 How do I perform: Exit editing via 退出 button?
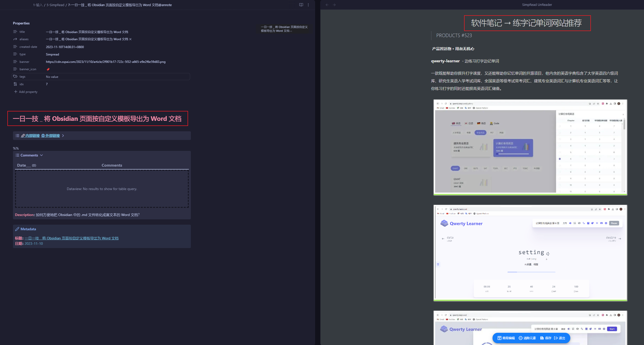coord(560,338)
